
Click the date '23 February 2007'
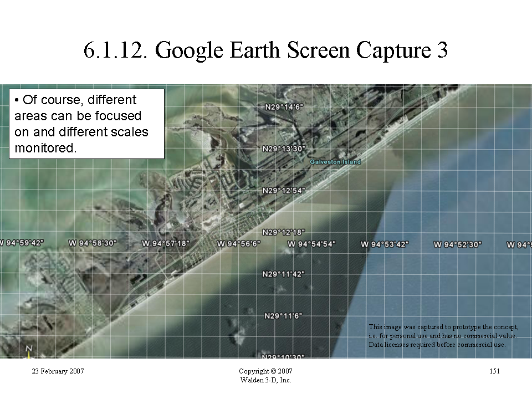[x=58, y=371]
